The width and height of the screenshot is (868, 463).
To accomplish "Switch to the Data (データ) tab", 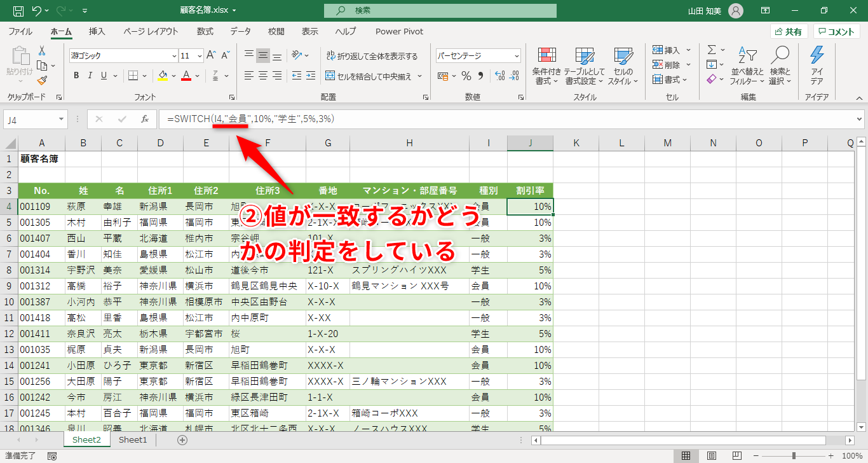I will coord(240,31).
